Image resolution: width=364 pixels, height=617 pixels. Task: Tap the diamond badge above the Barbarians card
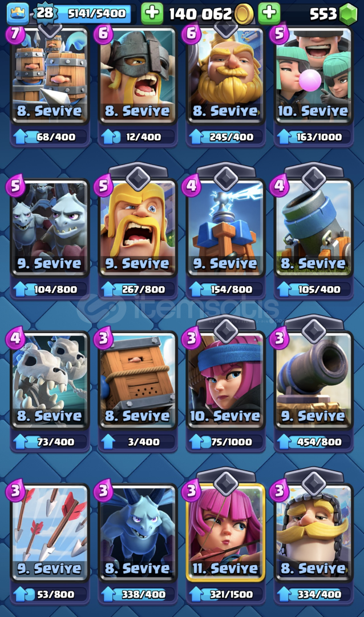click(x=137, y=178)
